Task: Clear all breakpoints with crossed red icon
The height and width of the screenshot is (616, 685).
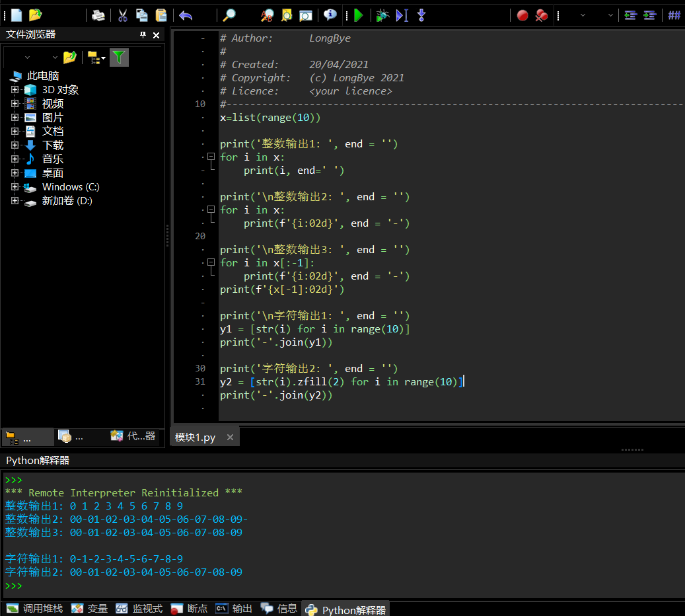Action: 542,15
